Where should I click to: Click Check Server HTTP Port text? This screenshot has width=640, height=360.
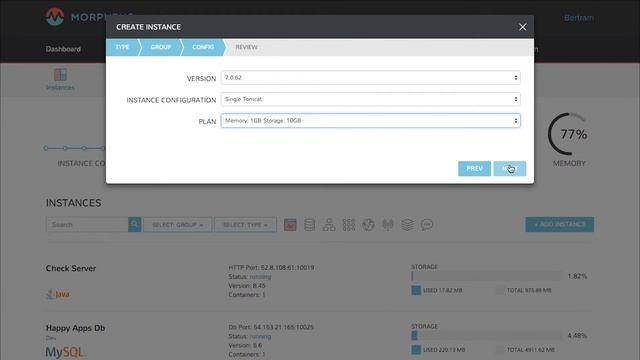coord(271,268)
